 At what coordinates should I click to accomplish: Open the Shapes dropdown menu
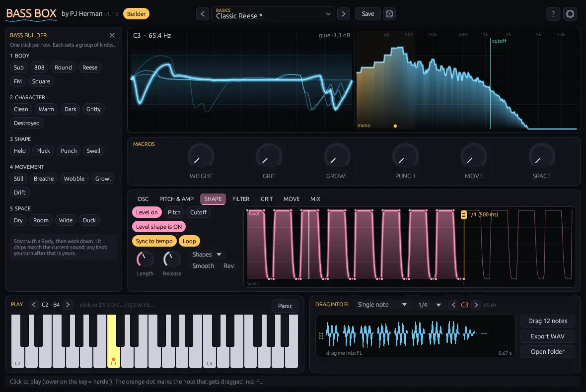207,255
